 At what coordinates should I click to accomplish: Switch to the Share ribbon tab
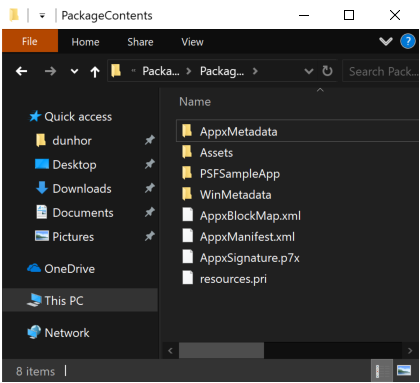[x=140, y=42]
